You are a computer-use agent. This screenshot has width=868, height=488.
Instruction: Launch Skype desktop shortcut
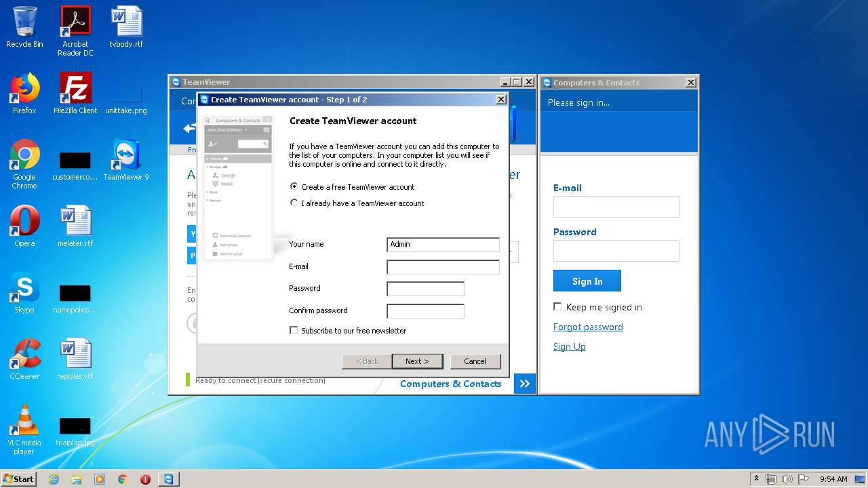[24, 293]
